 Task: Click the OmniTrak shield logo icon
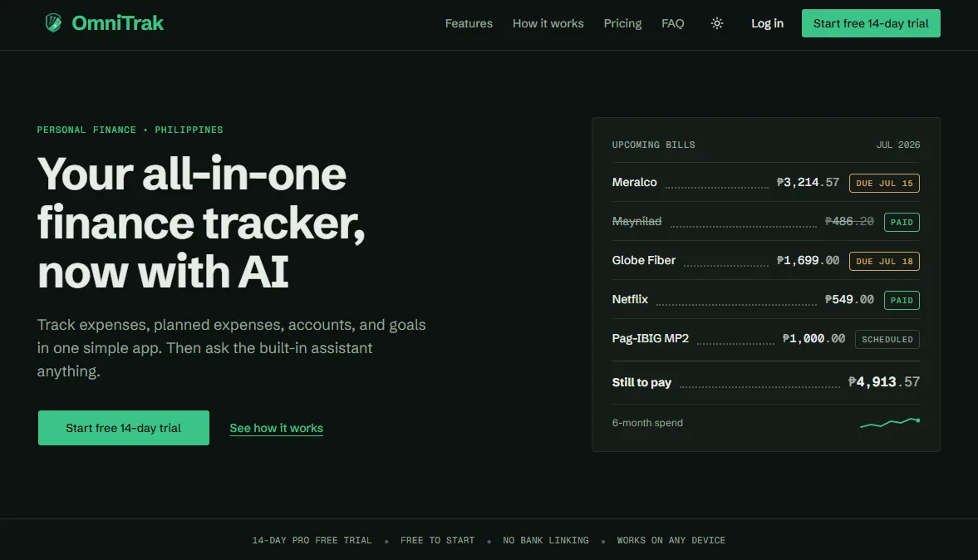point(54,23)
